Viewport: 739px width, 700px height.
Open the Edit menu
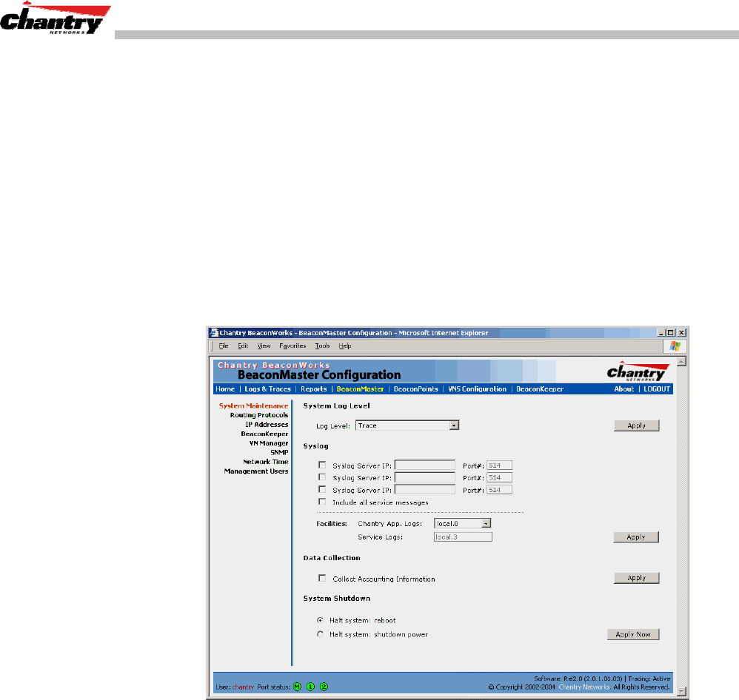point(243,346)
